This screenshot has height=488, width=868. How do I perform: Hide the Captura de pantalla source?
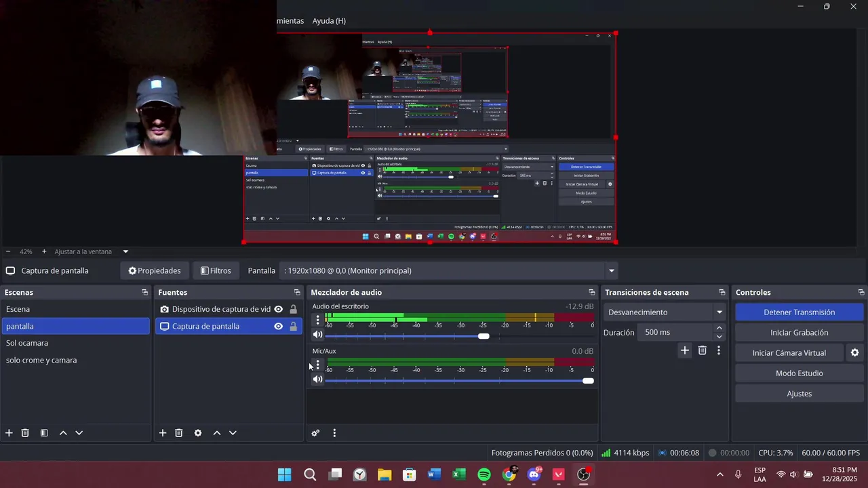(278, 326)
